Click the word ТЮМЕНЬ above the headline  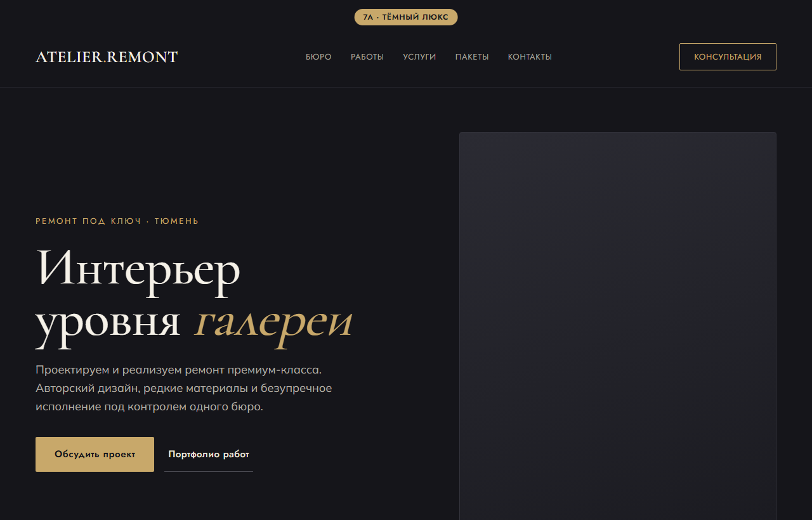click(x=176, y=221)
